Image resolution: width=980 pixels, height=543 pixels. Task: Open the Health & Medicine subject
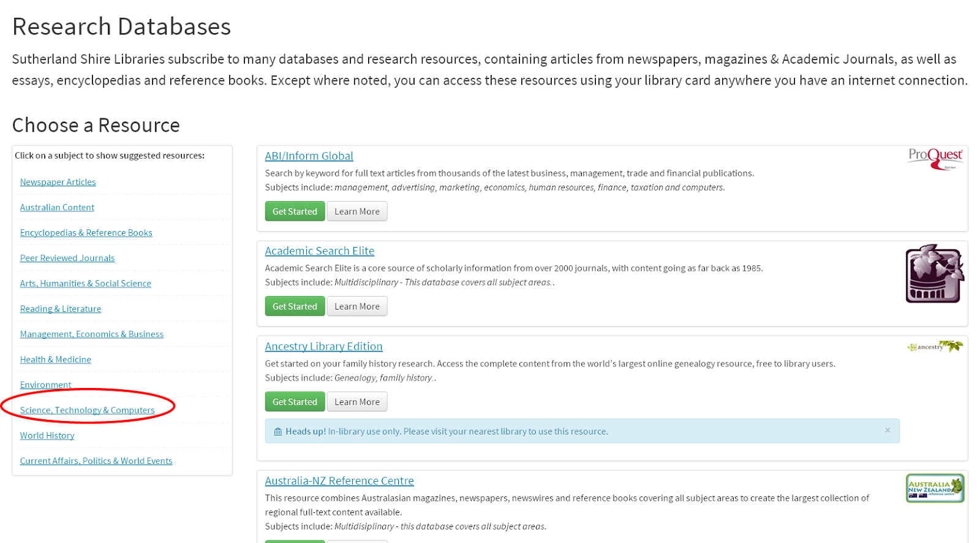[56, 359]
